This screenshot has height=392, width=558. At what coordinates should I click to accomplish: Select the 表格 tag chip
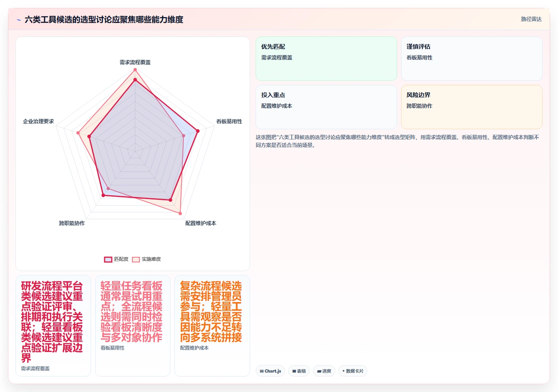click(299, 371)
